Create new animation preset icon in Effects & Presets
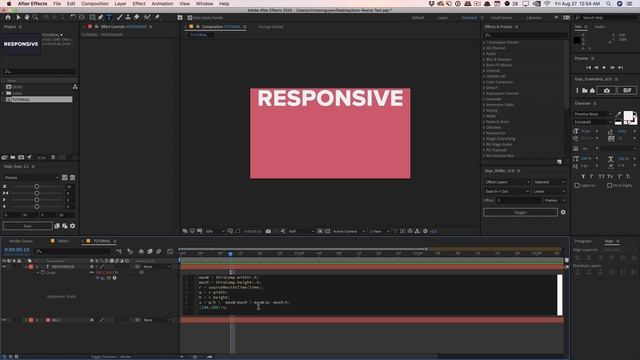This screenshot has height=360, width=640. pos(559,162)
